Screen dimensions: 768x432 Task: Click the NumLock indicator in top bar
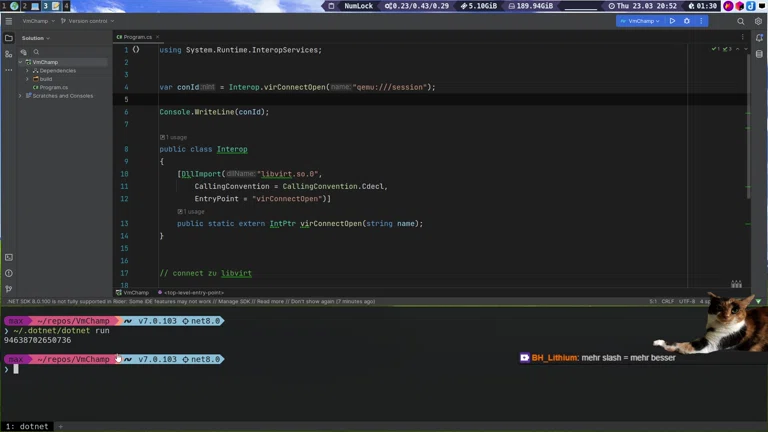coord(358,6)
